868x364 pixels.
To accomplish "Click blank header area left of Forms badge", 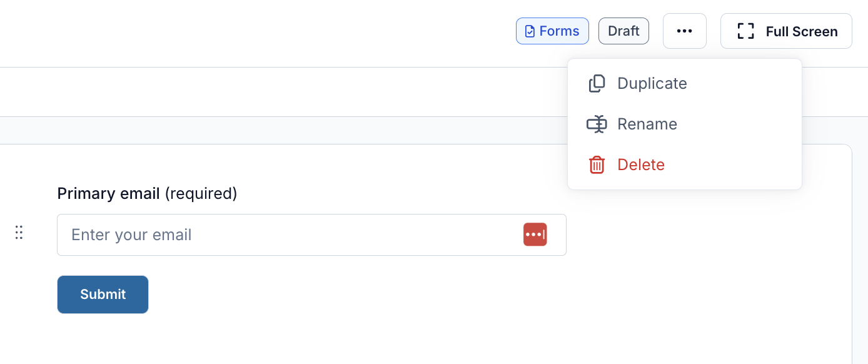I will click(250, 31).
